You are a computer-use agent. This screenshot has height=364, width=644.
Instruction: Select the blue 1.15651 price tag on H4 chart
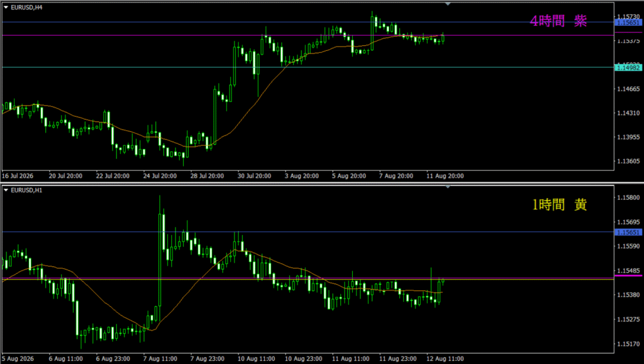[x=628, y=22]
